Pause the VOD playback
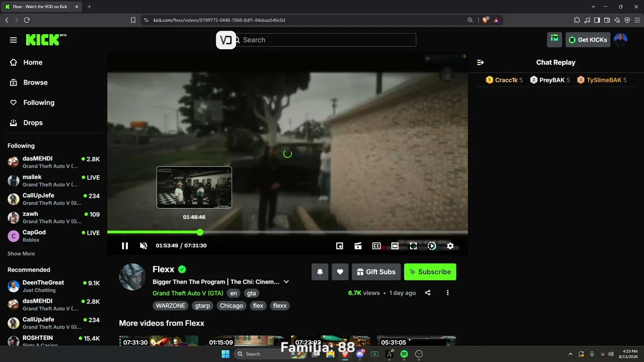This screenshot has width=644, height=362. [x=125, y=246]
